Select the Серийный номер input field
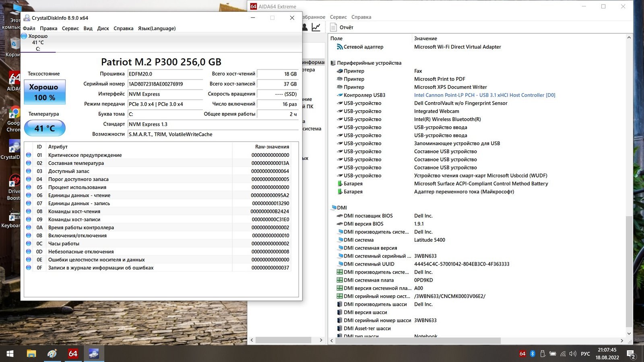The image size is (644, 362). tap(165, 84)
